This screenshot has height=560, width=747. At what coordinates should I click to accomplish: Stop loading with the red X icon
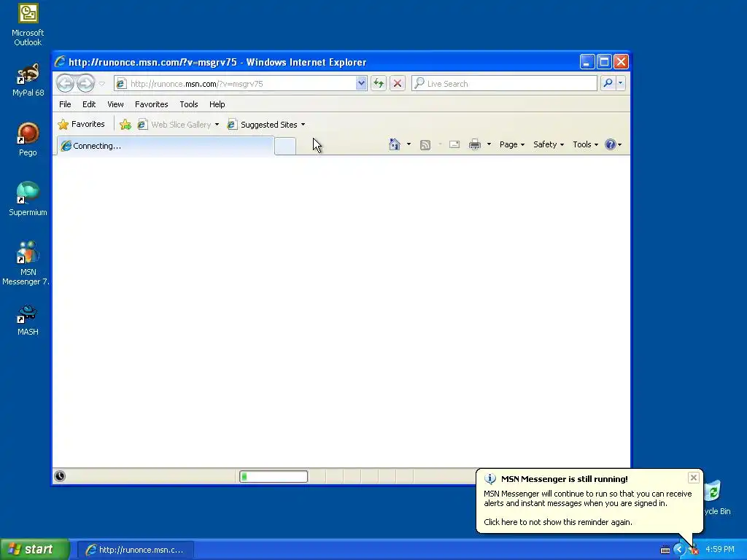point(398,84)
